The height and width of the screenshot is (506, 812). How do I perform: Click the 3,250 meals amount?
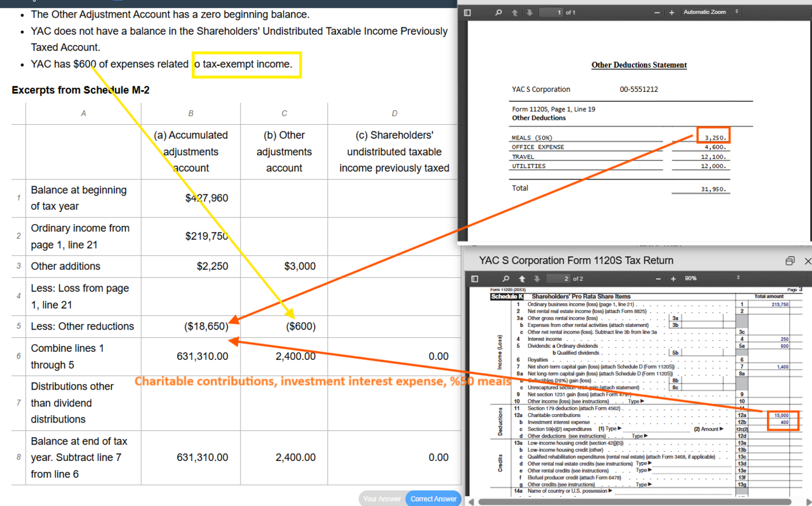[x=715, y=138]
